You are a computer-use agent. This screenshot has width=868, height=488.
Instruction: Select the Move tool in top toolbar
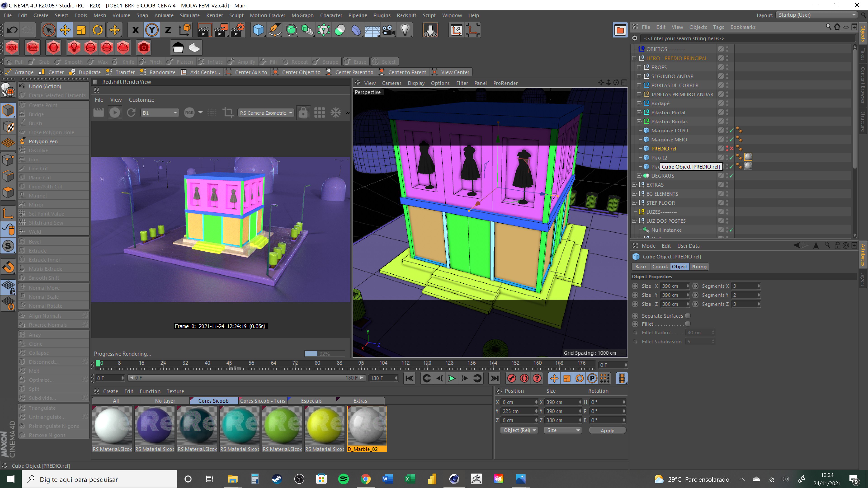point(65,30)
